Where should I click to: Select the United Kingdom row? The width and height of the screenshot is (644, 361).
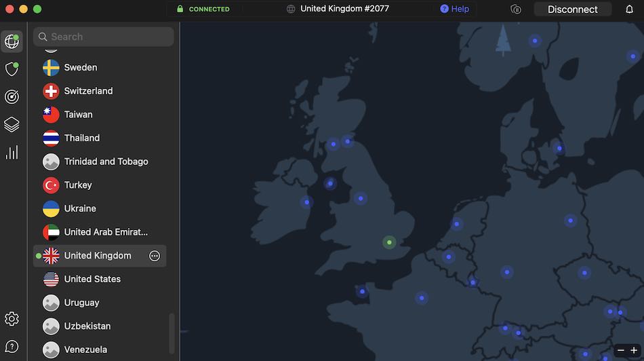click(x=100, y=256)
